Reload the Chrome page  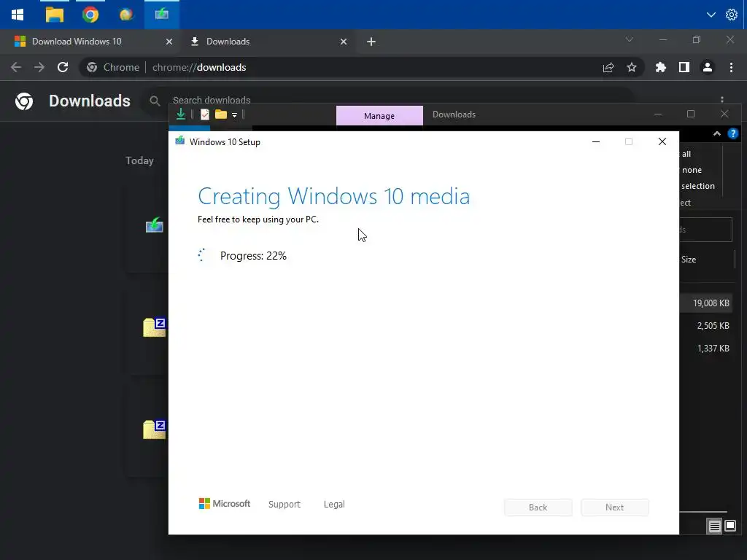[63, 67]
